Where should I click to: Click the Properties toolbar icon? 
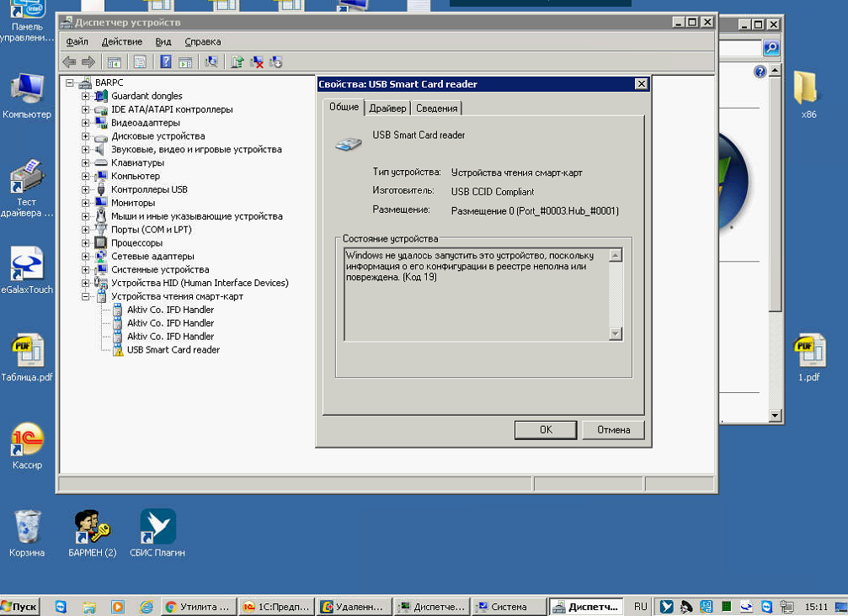point(140,61)
